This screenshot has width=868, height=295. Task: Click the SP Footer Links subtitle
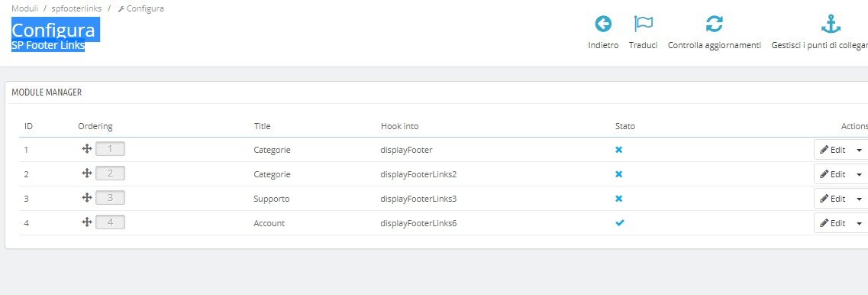tap(48, 45)
